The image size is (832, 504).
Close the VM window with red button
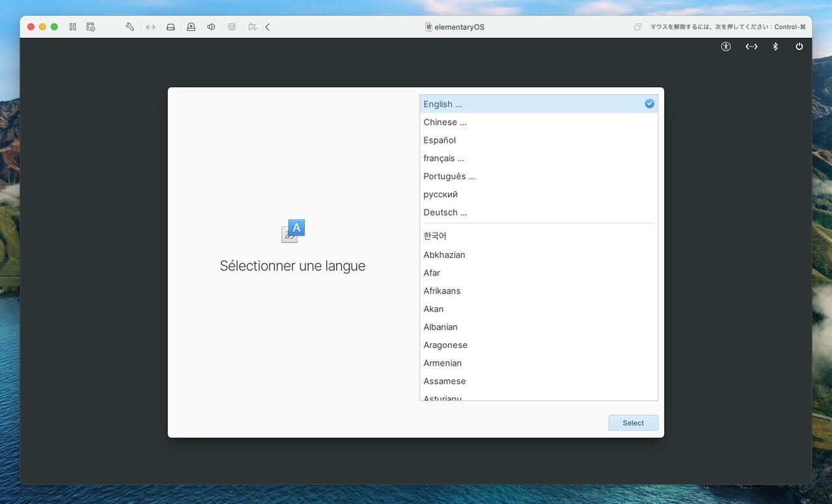tap(31, 27)
